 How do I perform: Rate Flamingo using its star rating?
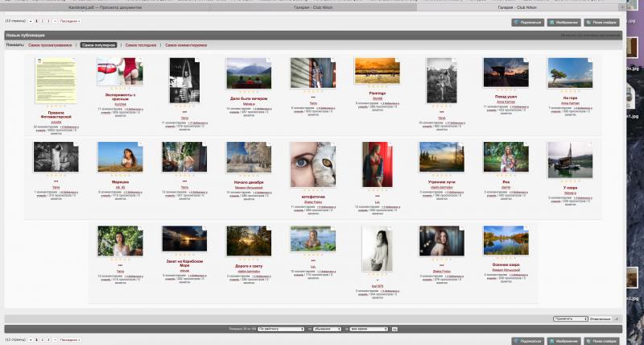(377, 87)
